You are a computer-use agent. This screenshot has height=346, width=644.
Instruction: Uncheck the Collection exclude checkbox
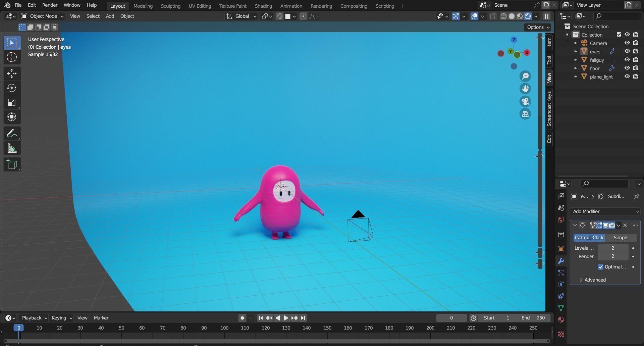point(619,35)
